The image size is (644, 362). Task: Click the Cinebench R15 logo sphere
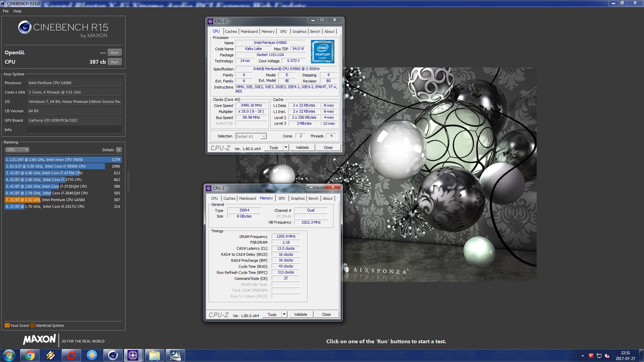24,27
